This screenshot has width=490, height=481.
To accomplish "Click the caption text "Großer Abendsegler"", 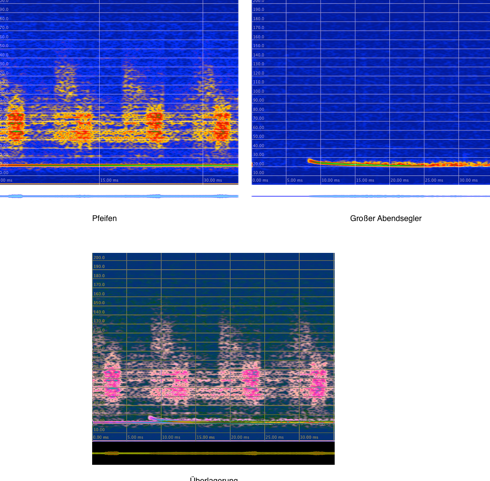I will click(x=386, y=218).
